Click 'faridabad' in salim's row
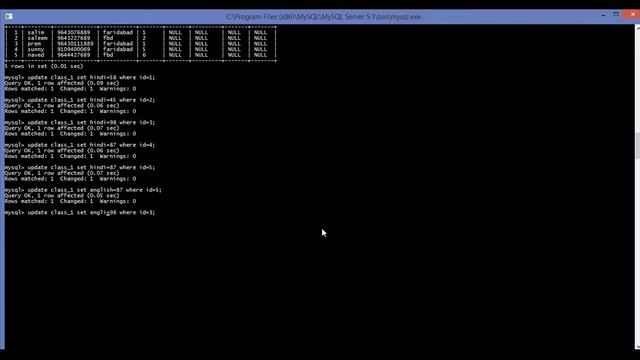 118,32
